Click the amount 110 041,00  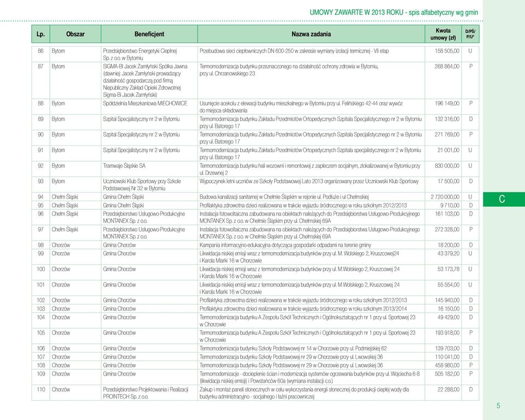[x=447, y=357]
